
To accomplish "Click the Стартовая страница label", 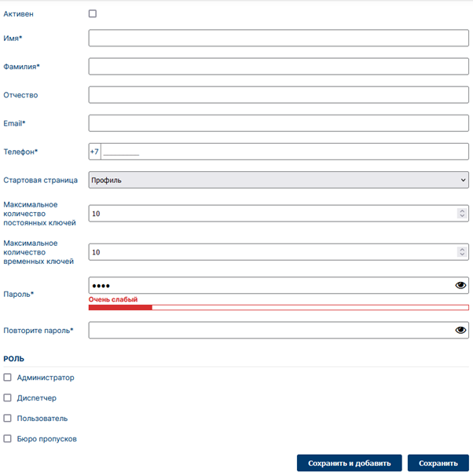I will pyautogui.click(x=40, y=180).
